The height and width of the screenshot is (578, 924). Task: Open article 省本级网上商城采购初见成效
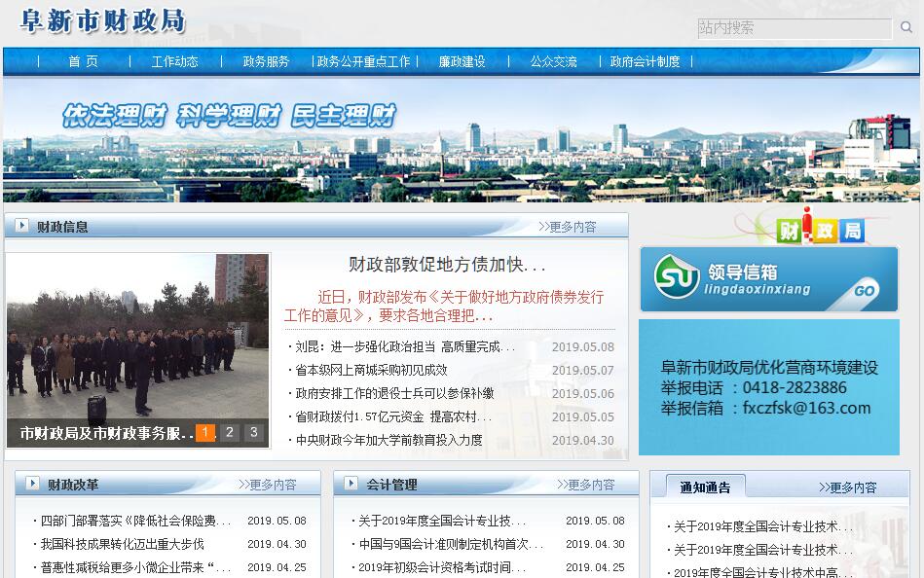point(371,370)
